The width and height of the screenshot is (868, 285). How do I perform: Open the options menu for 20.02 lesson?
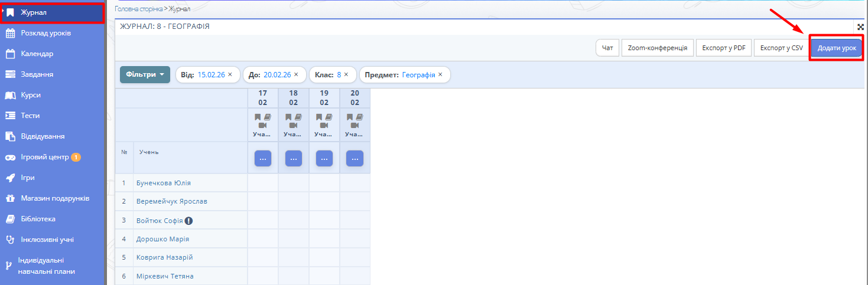point(355,158)
